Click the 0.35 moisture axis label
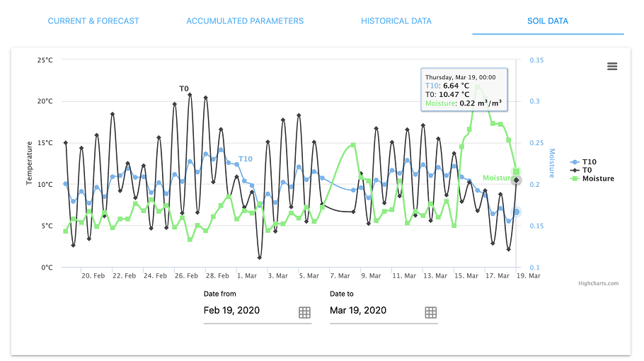Viewport: 644px width, 361px height. [536, 60]
